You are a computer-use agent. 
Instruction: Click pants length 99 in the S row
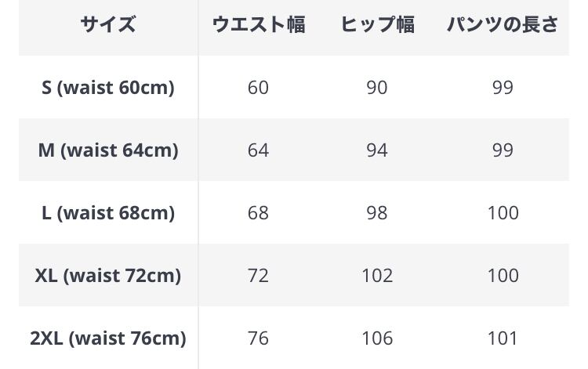pos(503,87)
